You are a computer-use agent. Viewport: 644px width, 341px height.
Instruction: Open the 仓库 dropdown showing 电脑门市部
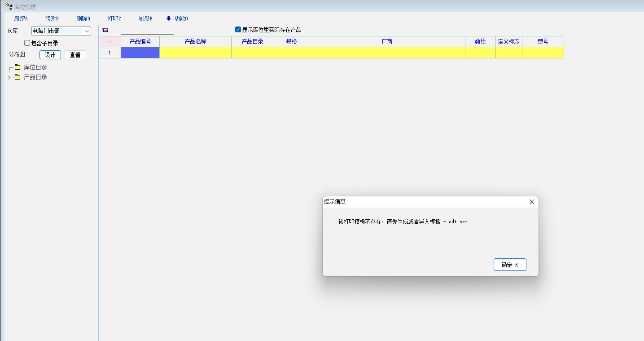coord(61,31)
